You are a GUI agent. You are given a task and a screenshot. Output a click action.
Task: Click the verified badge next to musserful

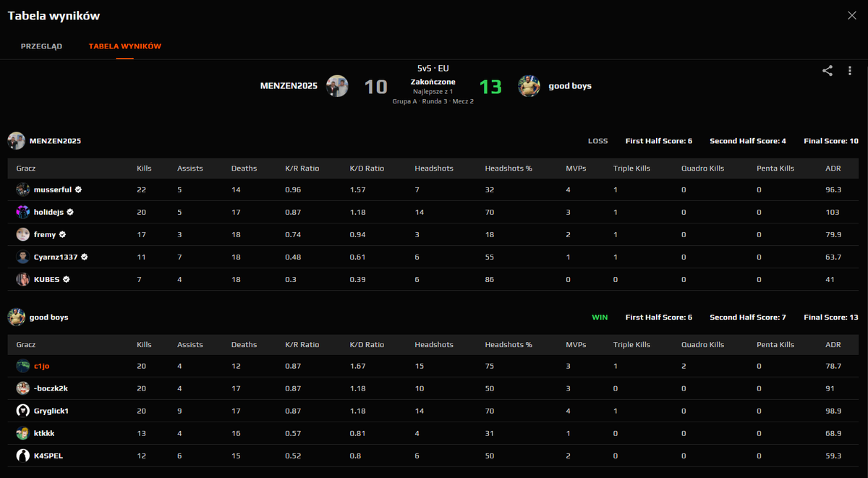[x=78, y=189]
